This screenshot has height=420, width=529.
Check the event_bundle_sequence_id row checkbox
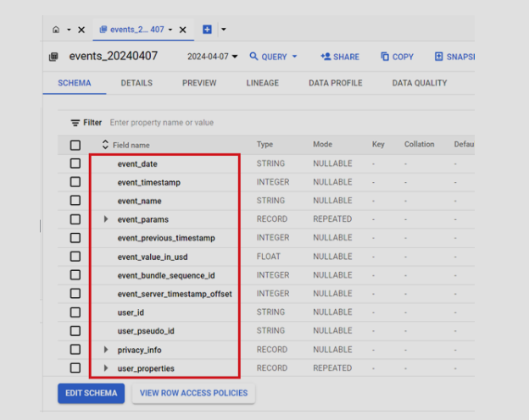(x=75, y=275)
